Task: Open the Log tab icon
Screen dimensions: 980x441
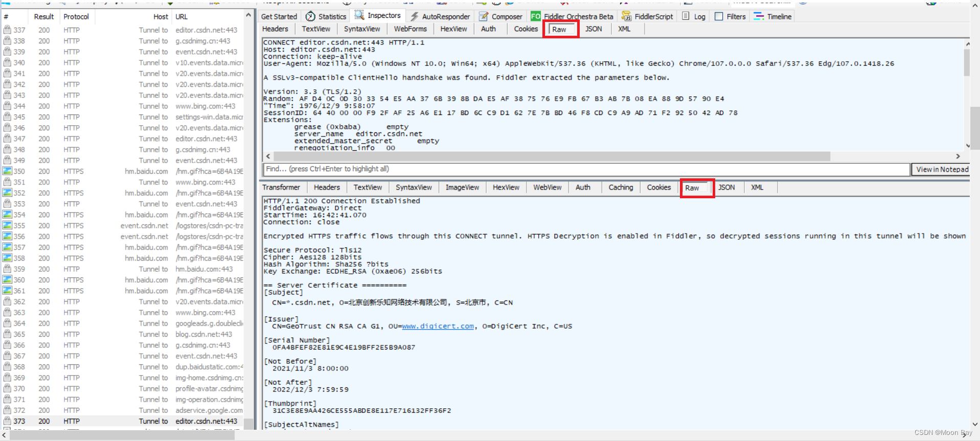Action: pyautogui.click(x=686, y=16)
